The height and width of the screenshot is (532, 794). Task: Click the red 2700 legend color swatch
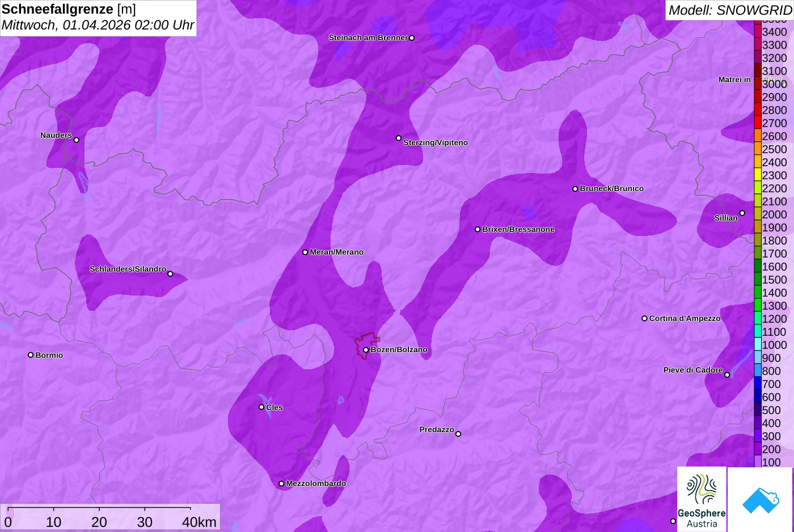tap(758, 123)
